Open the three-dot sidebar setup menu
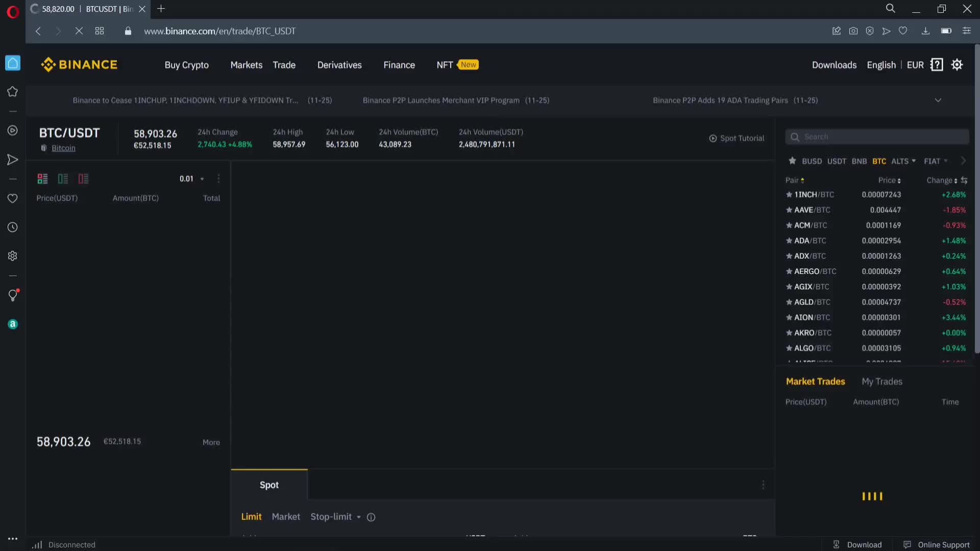Screen dimensions: 980x551 13,539
